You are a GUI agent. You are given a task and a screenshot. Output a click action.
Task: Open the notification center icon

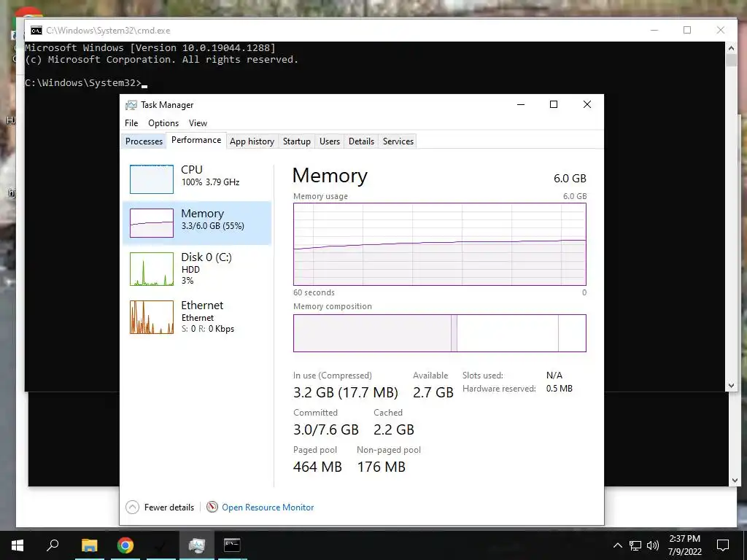click(x=723, y=545)
